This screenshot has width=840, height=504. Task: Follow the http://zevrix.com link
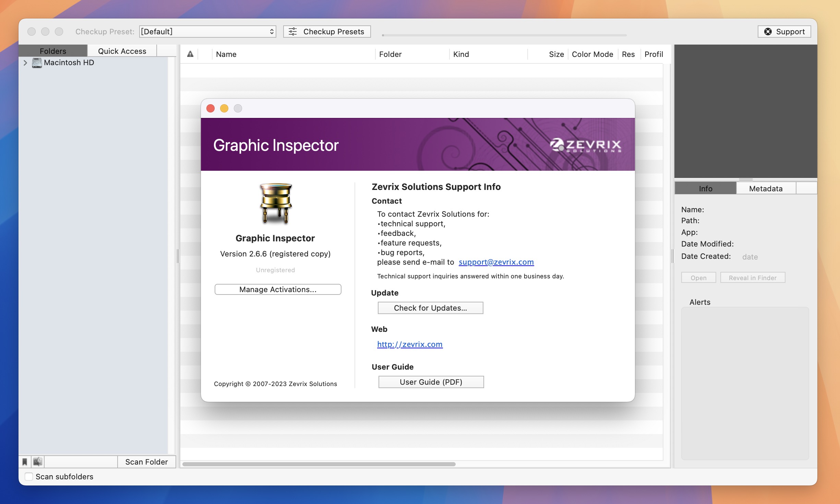coord(409,344)
